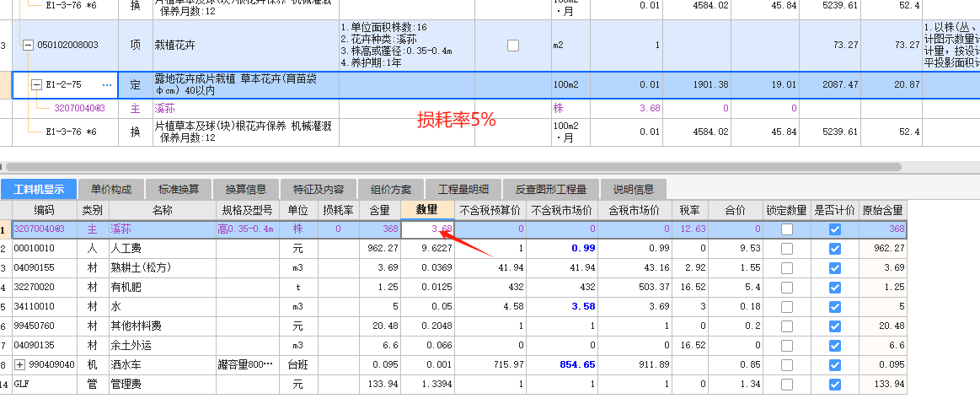The height and width of the screenshot is (420, 980).
Task: Lock quantity for the 熟耕土(松方) row
Action: pos(787,268)
